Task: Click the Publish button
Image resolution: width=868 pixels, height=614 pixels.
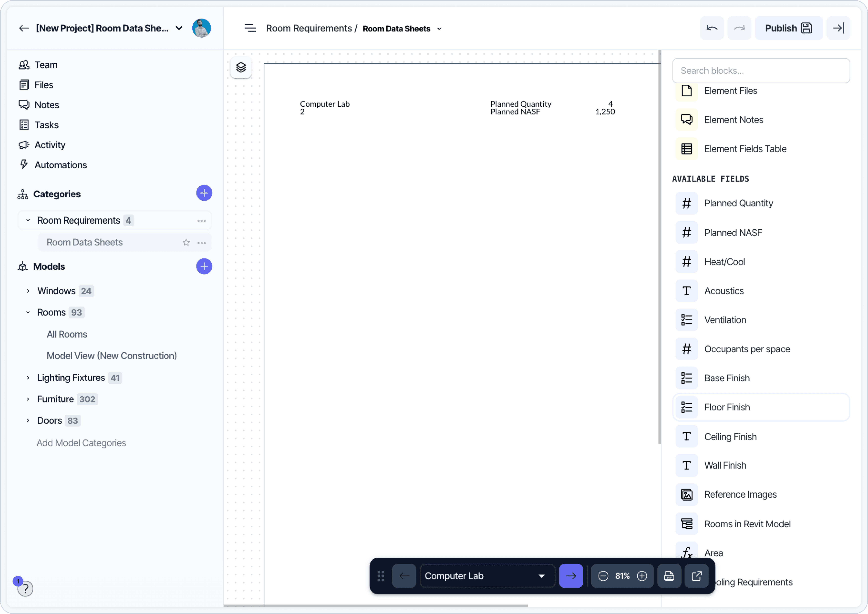Action: tap(789, 28)
